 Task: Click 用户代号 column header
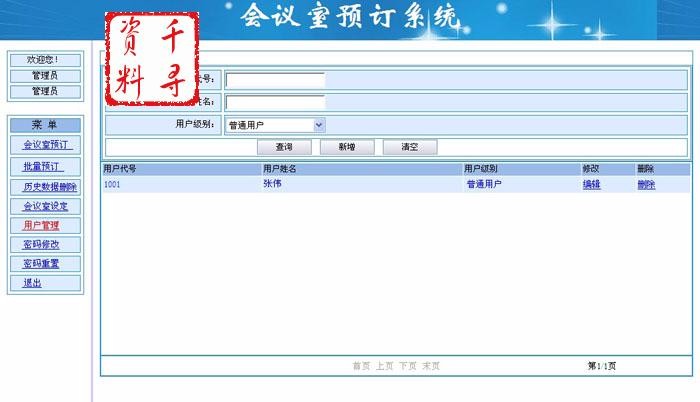(120, 169)
